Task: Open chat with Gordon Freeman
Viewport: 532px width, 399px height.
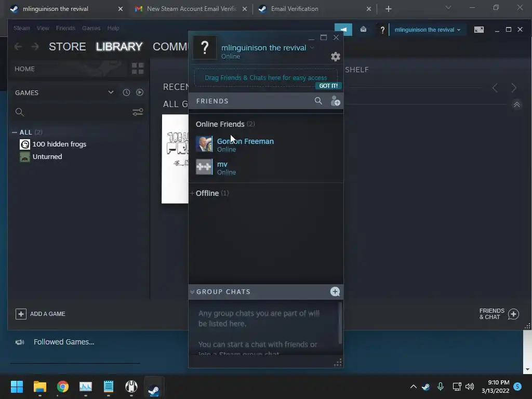Action: (x=266, y=144)
